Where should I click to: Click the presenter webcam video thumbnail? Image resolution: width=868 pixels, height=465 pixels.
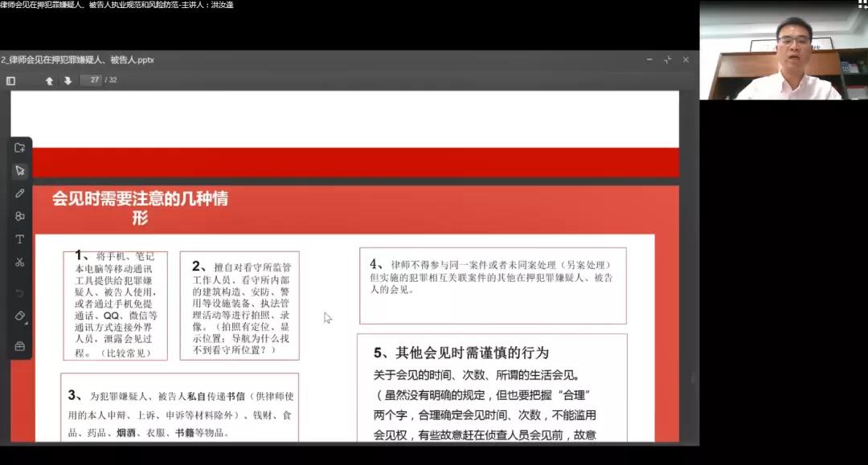click(783, 55)
